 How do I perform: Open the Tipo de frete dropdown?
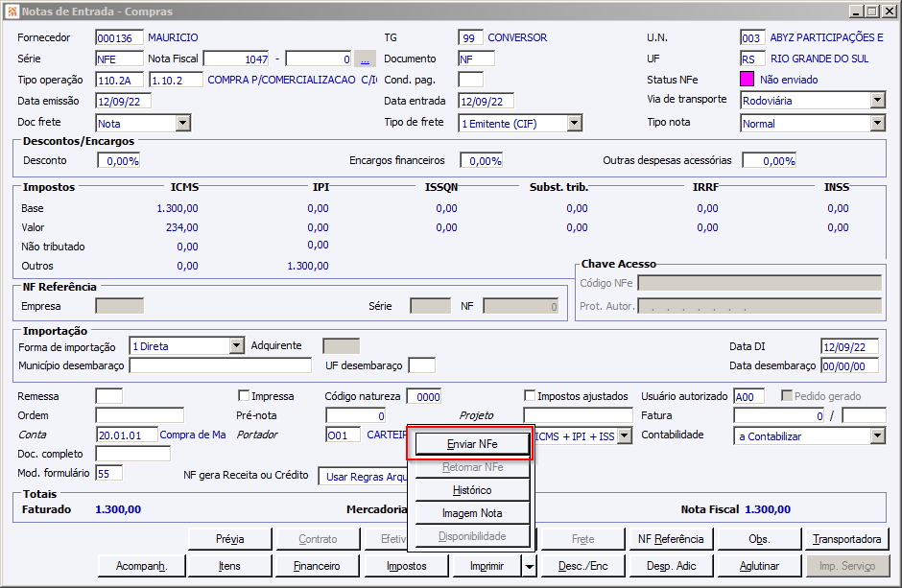574,123
